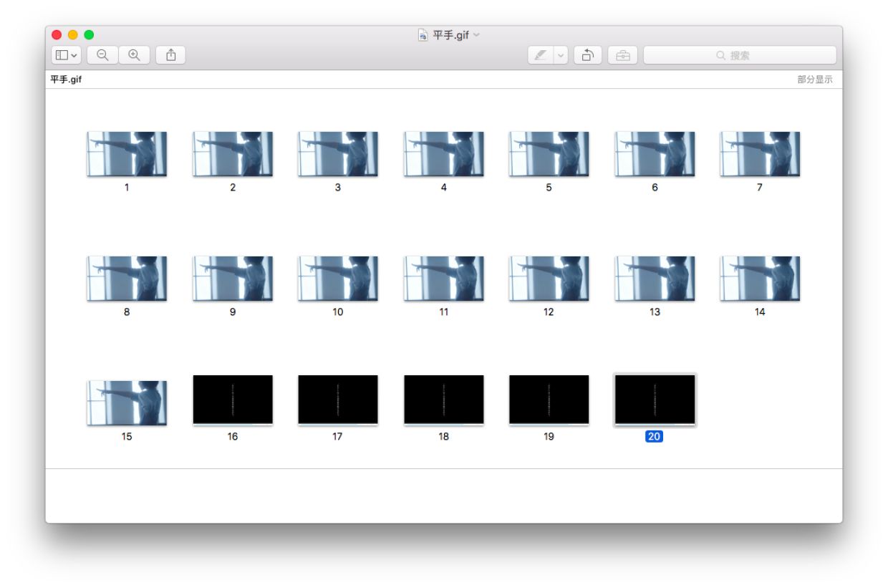Select black frame 18 thumbnail
Screen dimensions: 888x588
pyautogui.click(x=443, y=400)
